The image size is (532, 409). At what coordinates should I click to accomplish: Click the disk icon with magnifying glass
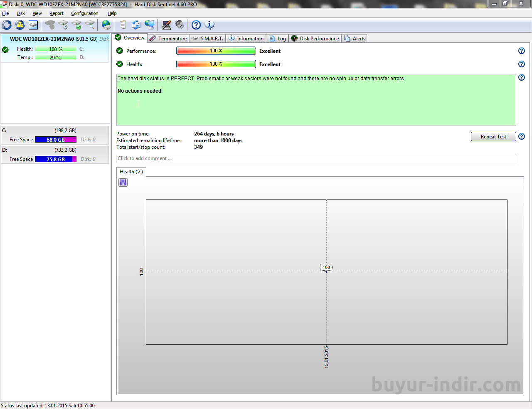click(90, 25)
